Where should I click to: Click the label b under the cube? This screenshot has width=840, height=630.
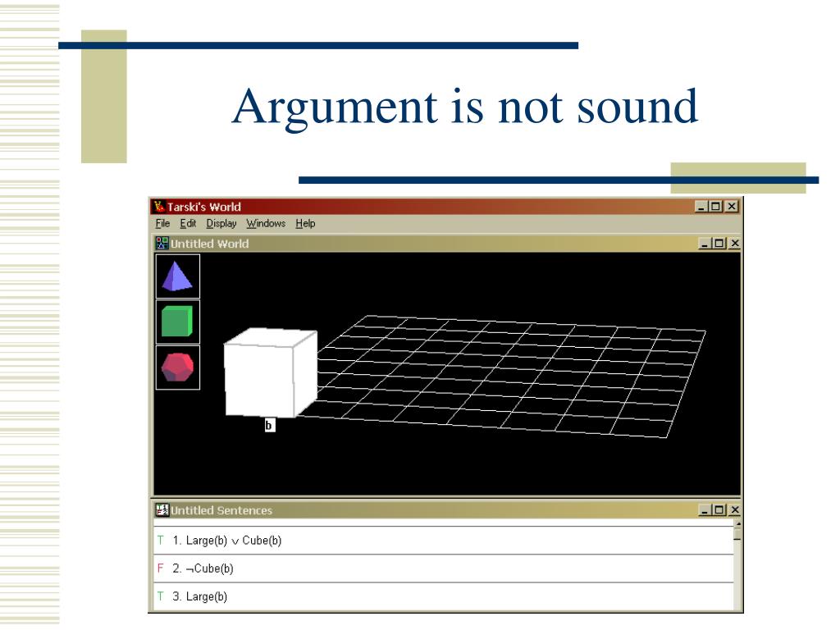pyautogui.click(x=269, y=426)
